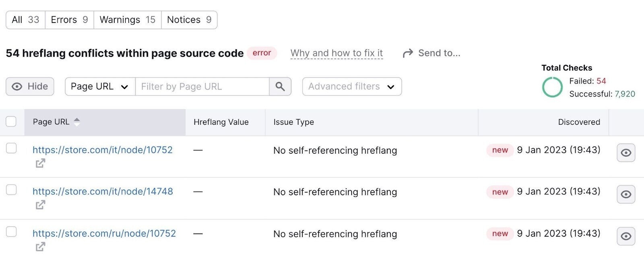Click issue type text in it/node/10752 row
The image size is (644, 260).
[335, 151]
